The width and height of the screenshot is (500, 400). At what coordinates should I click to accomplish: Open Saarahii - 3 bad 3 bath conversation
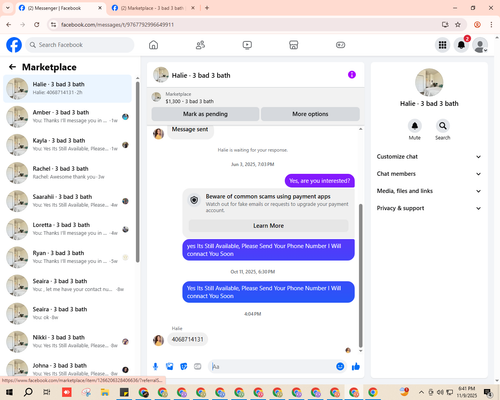pos(67,201)
